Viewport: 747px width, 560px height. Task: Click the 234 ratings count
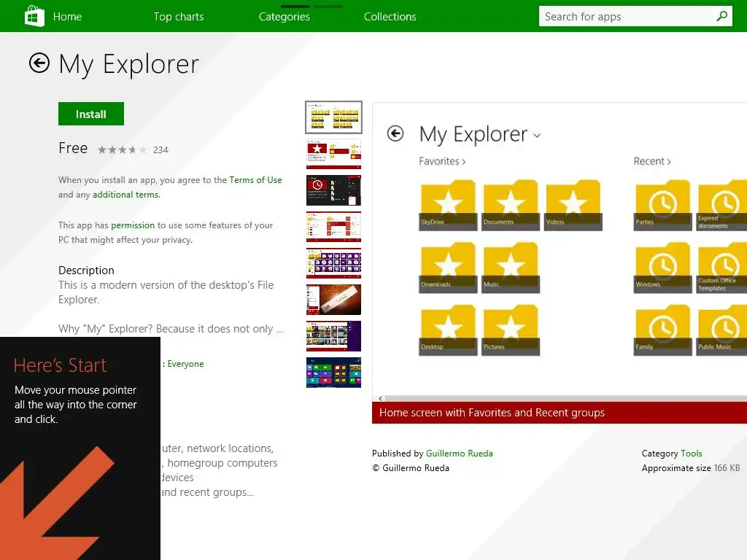(x=160, y=150)
